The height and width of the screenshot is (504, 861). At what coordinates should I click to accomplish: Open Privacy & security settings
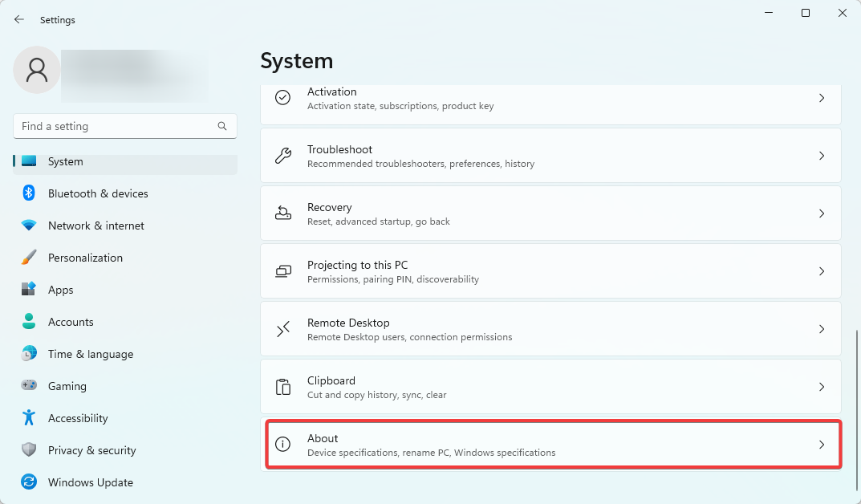[125, 450]
